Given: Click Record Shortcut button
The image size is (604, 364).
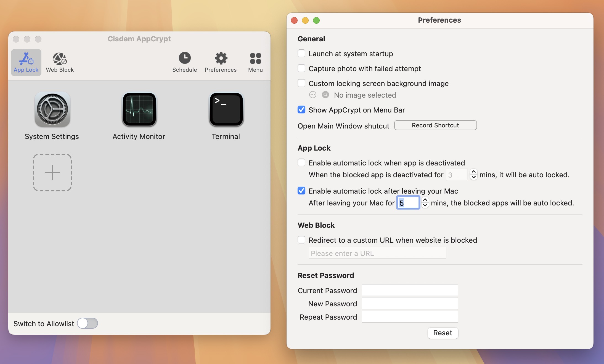Looking at the screenshot, I should tap(435, 125).
